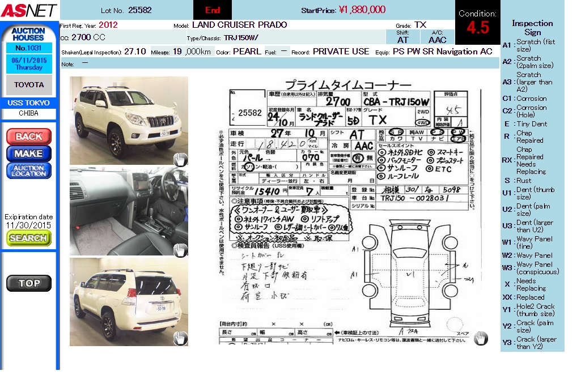This screenshot has height=392, width=581.
Task: Go to TOP of page
Action: pos(29,283)
